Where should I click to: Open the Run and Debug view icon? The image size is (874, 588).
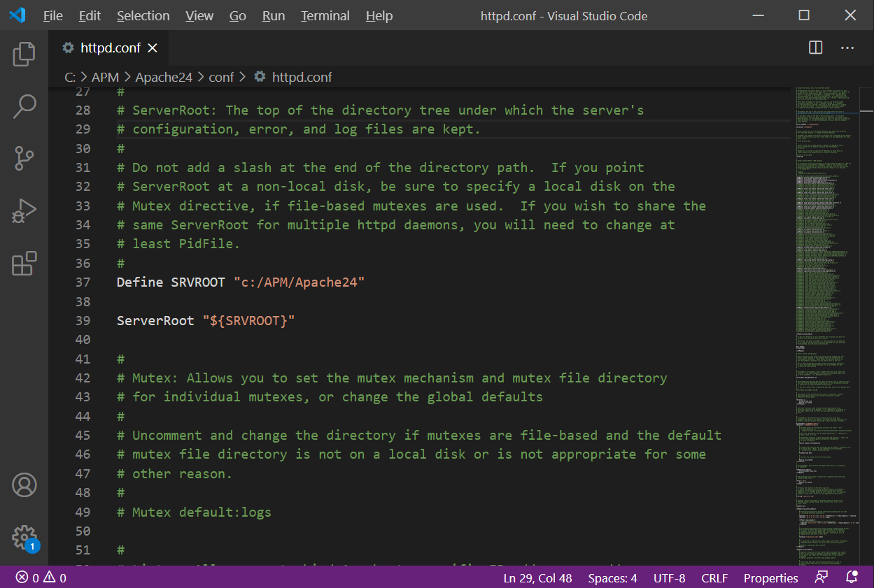pos(24,211)
